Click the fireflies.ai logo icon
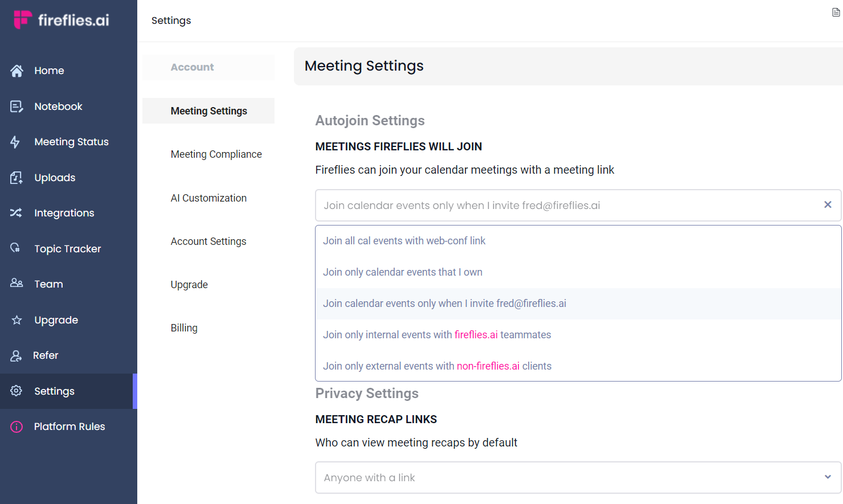This screenshot has height=504, width=843. coord(22,19)
